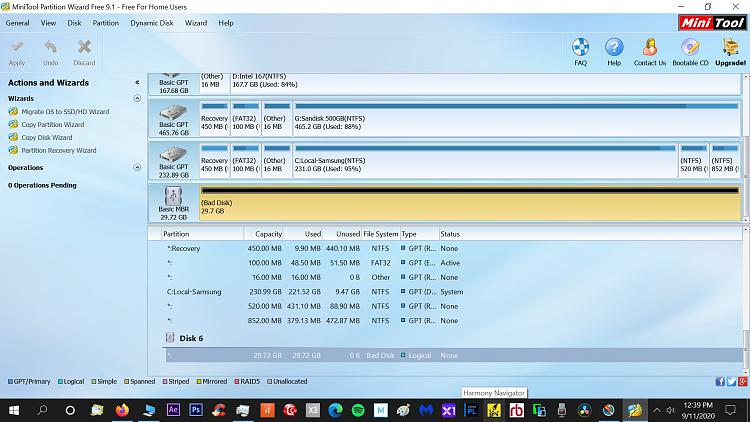Image resolution: width=750 pixels, height=422 pixels.
Task: Click the Contact Us icon
Action: click(x=650, y=52)
